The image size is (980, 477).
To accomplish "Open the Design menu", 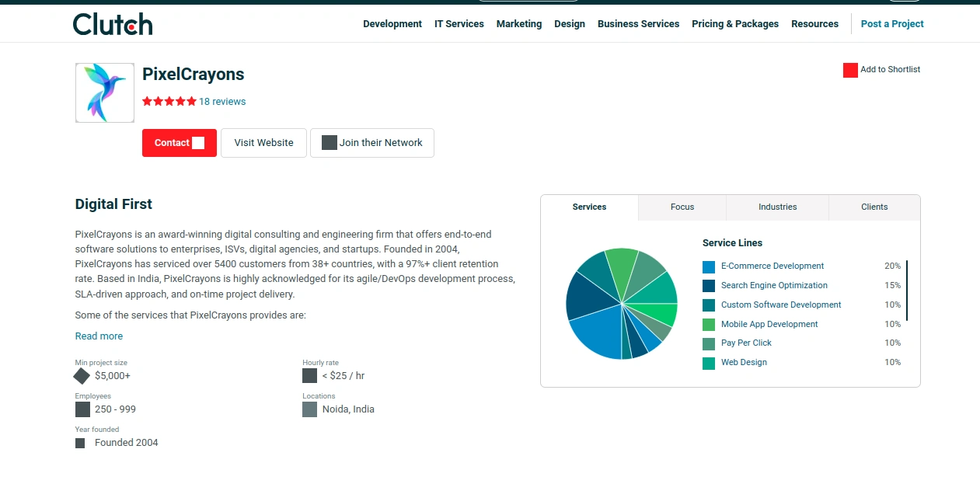I will [x=570, y=24].
